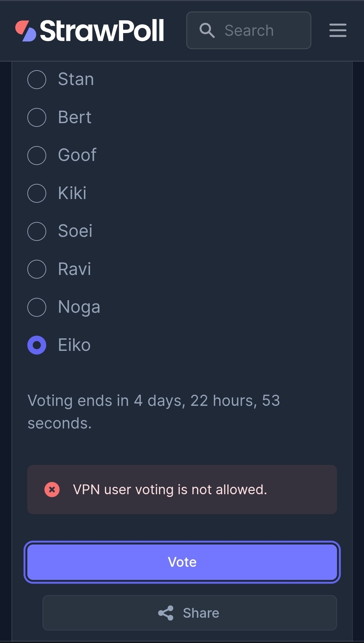
Task: Click the StrawPoll logo icon
Action: [x=26, y=31]
